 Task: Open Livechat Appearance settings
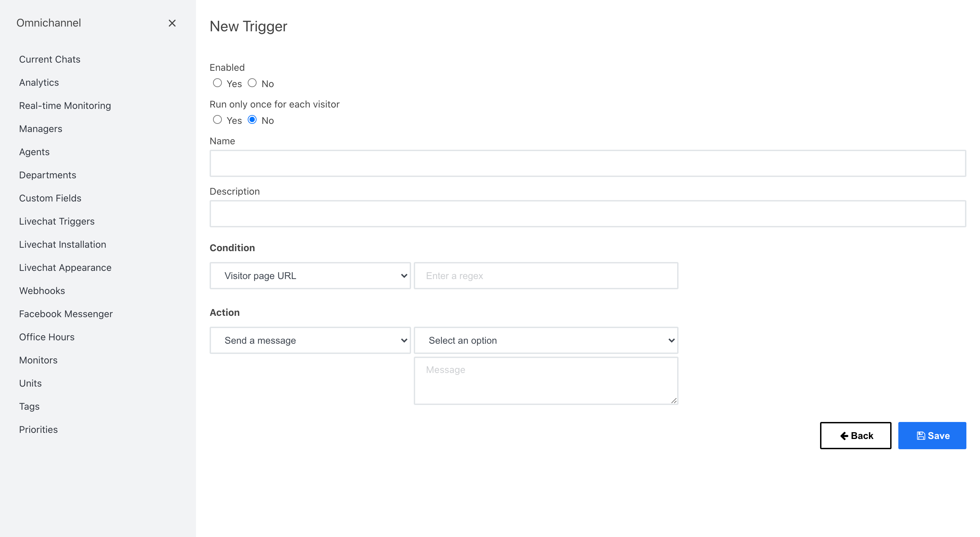pyautogui.click(x=65, y=267)
